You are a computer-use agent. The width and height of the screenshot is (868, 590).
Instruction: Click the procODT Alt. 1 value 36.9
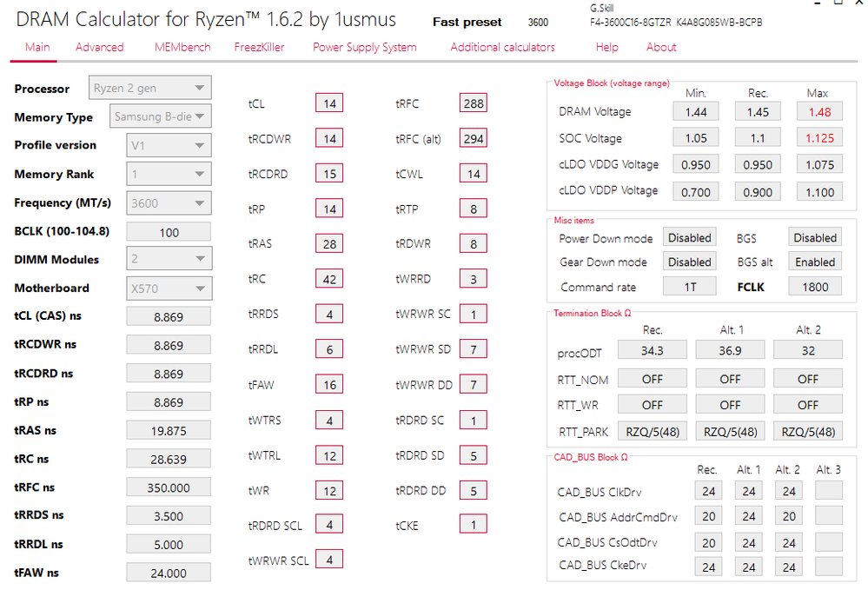[730, 350]
